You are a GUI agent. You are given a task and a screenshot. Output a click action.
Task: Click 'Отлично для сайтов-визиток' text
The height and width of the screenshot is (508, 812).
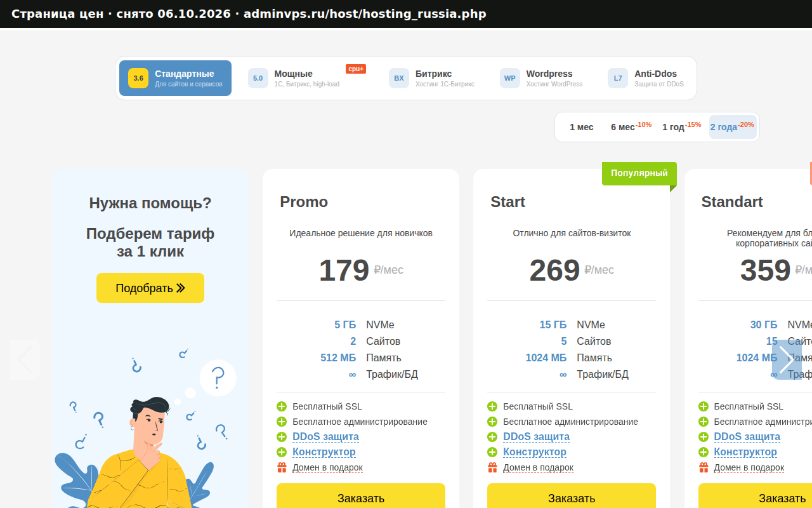point(572,233)
